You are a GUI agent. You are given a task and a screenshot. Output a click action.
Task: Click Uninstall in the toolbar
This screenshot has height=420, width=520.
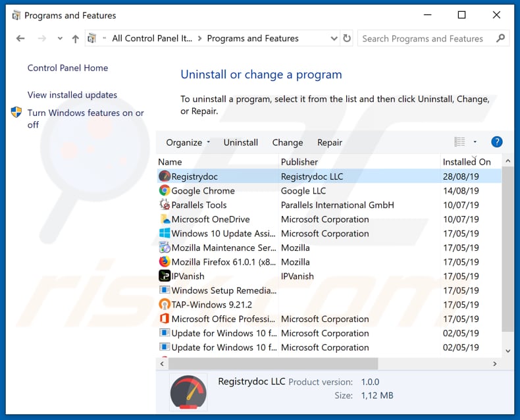point(241,142)
